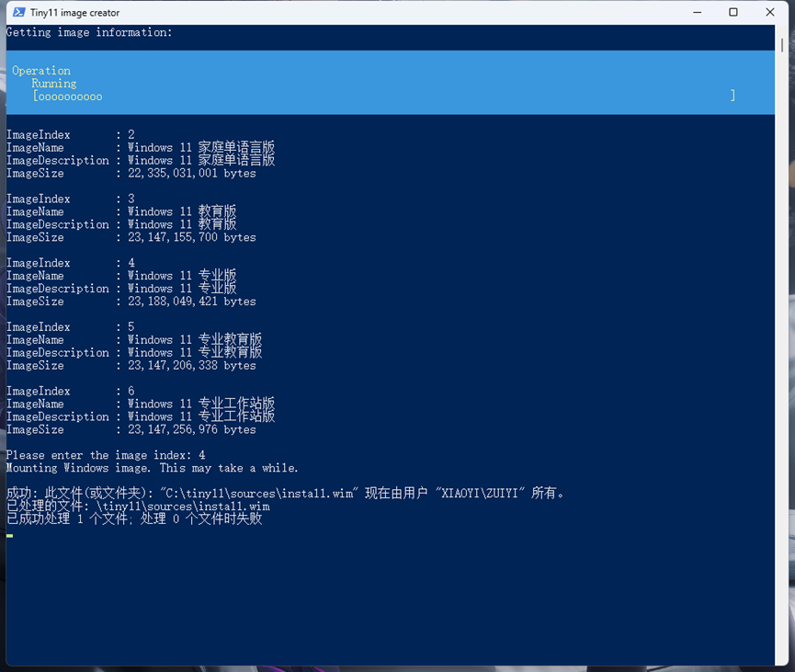Click the console vertical scrollbar thumb

(x=782, y=45)
